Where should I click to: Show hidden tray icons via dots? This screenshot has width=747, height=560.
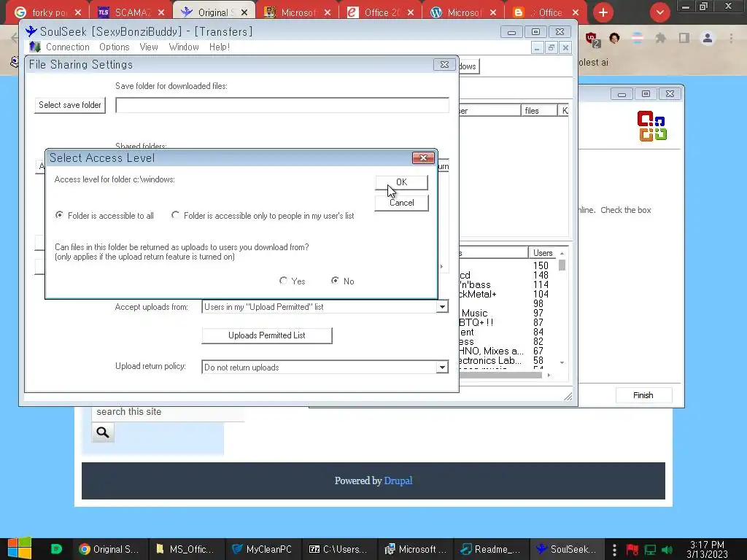[614, 550]
